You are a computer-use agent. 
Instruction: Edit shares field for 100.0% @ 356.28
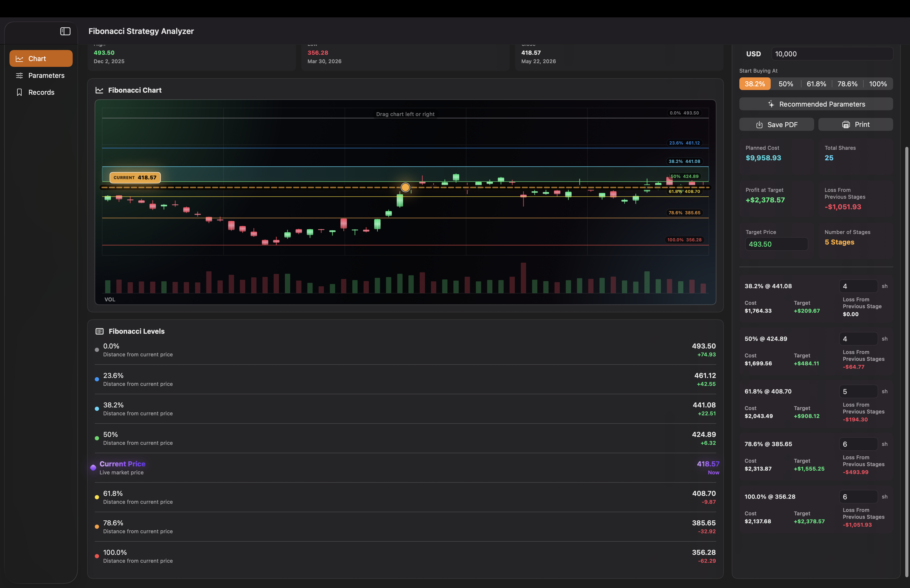point(858,497)
